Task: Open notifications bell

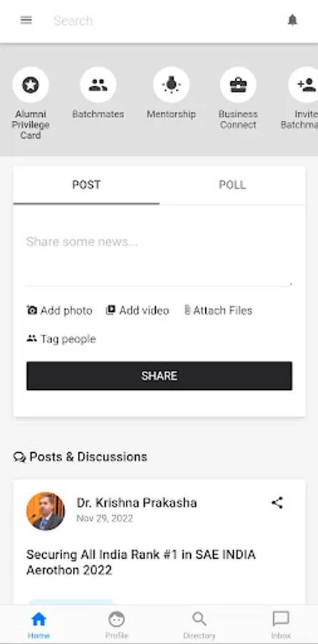Action: pos(292,20)
